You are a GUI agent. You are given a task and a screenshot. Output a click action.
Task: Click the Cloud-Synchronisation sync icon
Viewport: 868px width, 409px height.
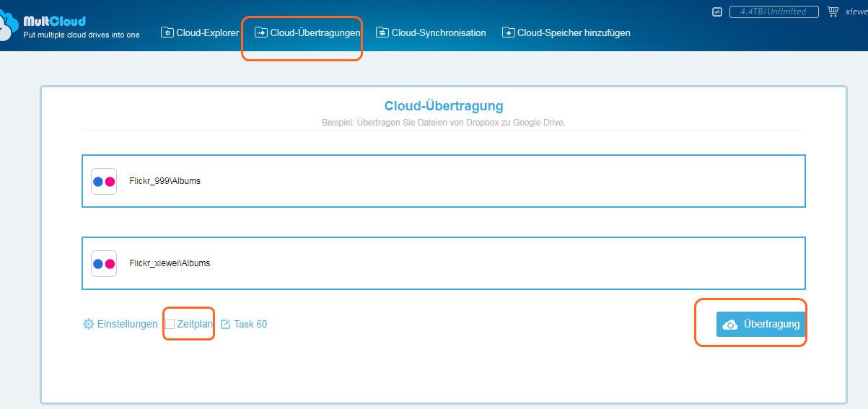coord(382,32)
